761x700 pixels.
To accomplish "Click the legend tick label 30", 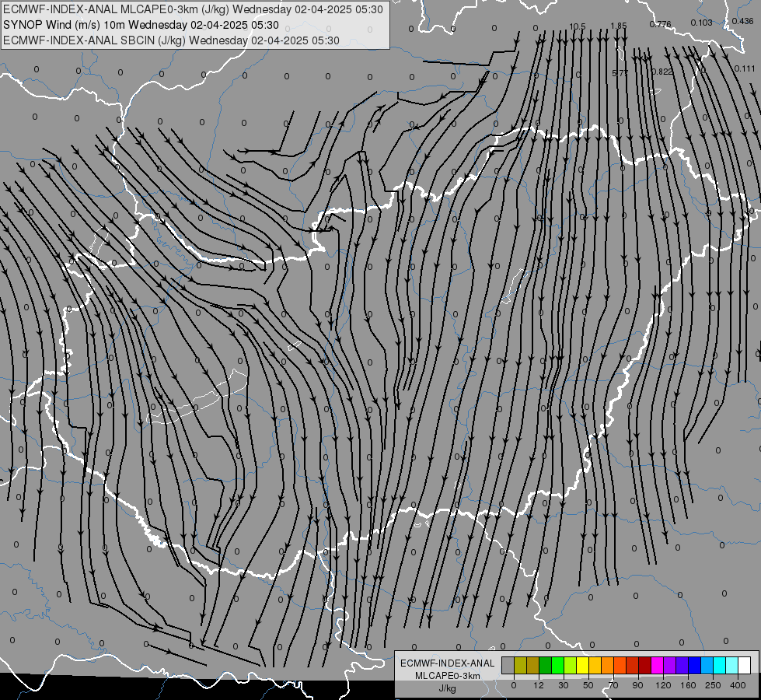I will [x=564, y=685].
